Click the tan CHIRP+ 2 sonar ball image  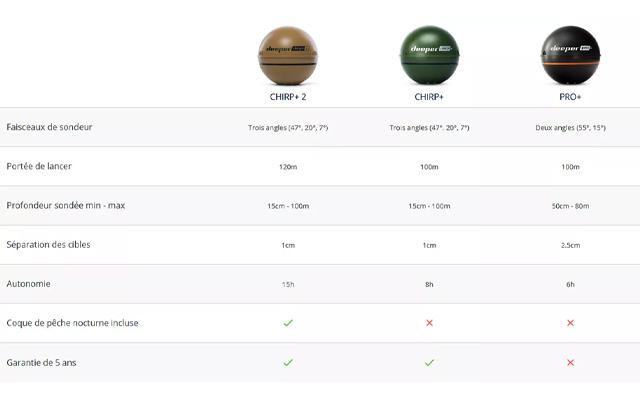point(288,56)
